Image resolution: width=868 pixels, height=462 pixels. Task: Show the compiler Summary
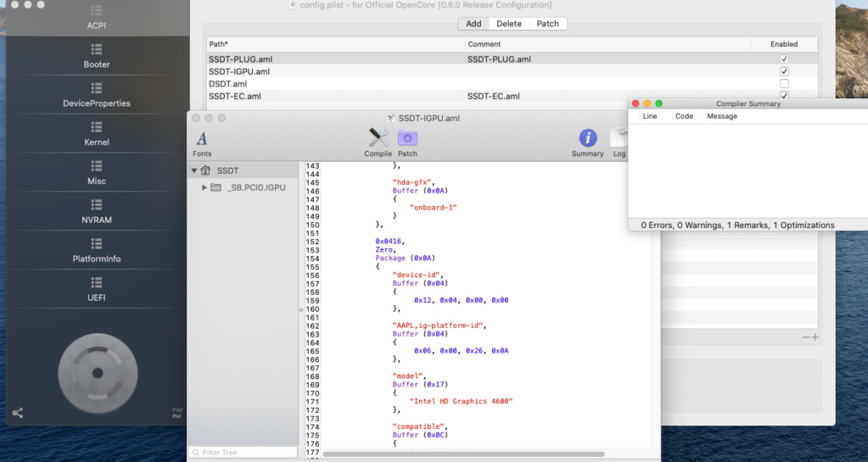587,142
